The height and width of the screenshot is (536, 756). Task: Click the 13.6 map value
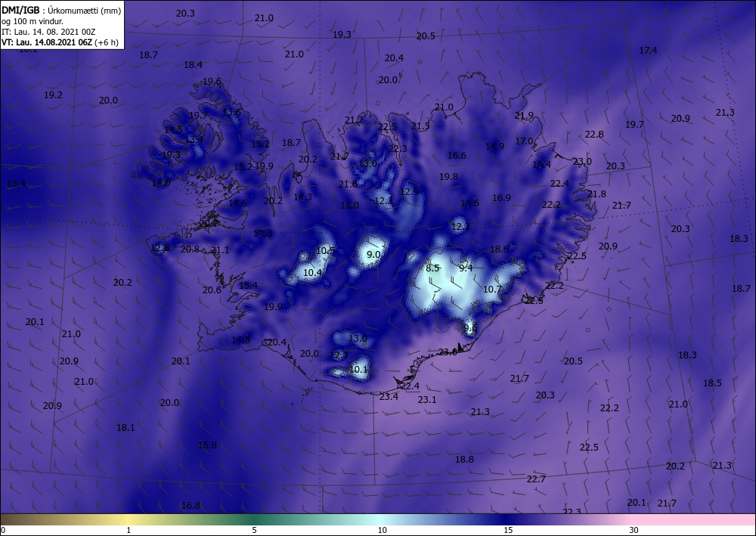point(231,113)
